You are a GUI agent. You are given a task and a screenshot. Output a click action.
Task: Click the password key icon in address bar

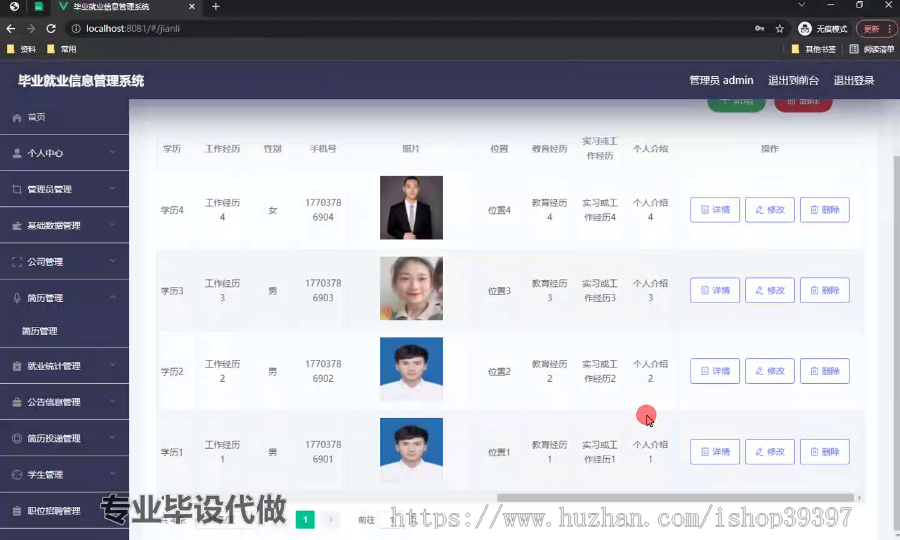tap(759, 28)
